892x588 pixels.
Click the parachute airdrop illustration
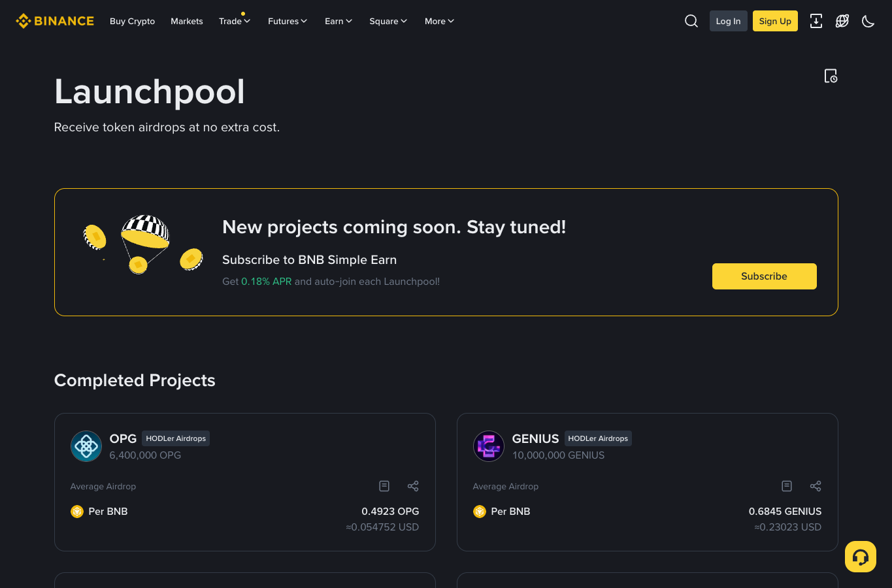143,244
